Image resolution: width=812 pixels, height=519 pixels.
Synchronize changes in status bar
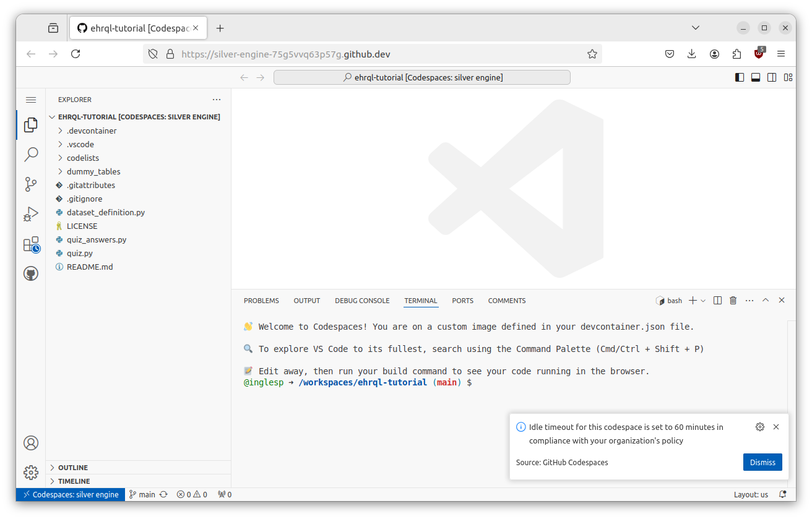click(x=164, y=494)
